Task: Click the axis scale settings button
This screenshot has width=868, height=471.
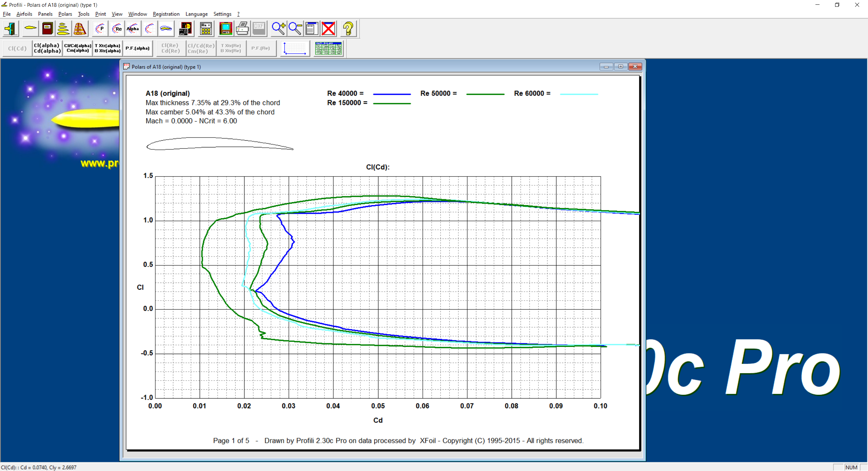Action: [295, 48]
